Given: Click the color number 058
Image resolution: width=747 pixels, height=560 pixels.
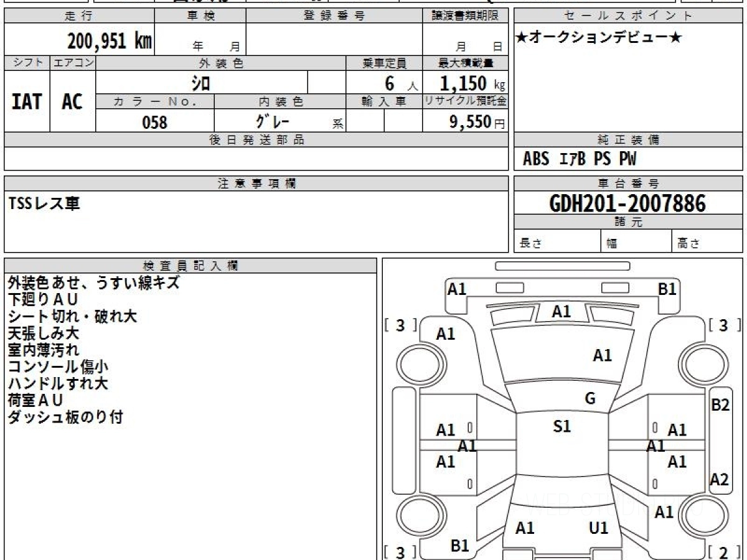Looking at the screenshot, I should click(154, 122).
